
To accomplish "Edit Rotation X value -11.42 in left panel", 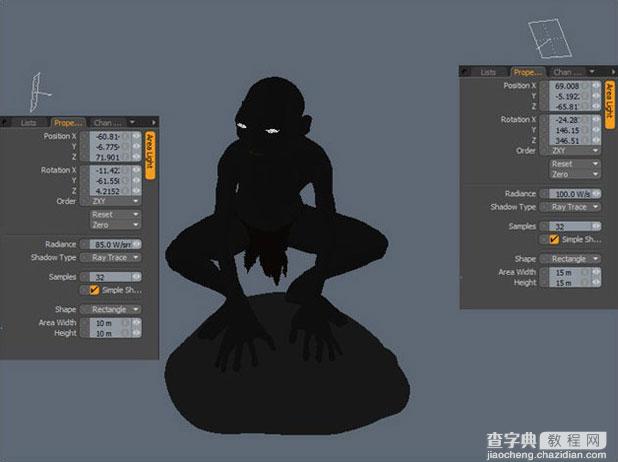I will (110, 170).
